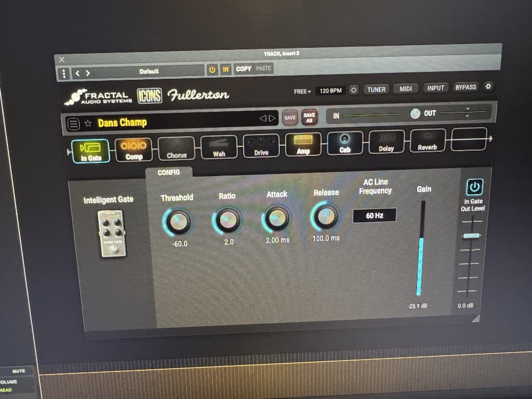Viewport: 532px width, 399px height.
Task: Toggle the In Gate power button
Action: (475, 187)
